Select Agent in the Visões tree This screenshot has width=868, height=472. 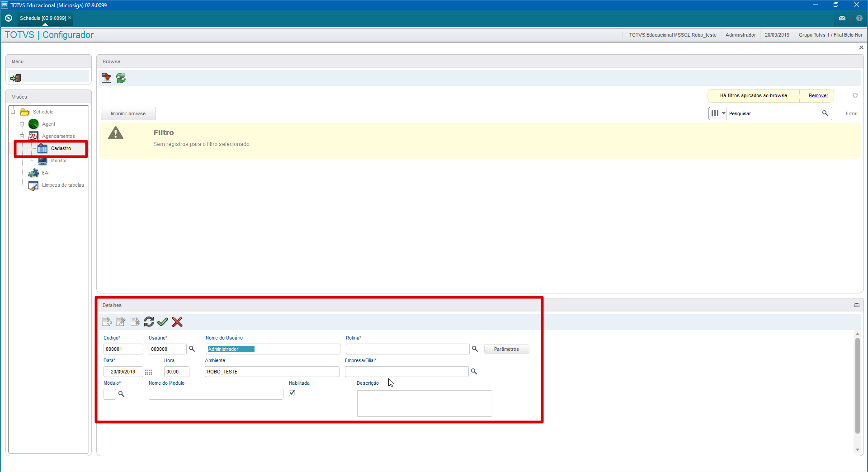click(x=42, y=124)
